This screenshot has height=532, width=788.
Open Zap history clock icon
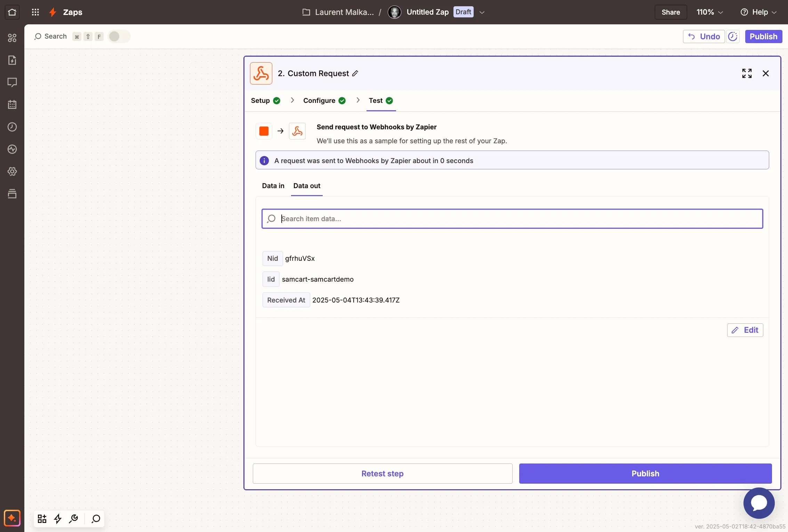point(12,127)
